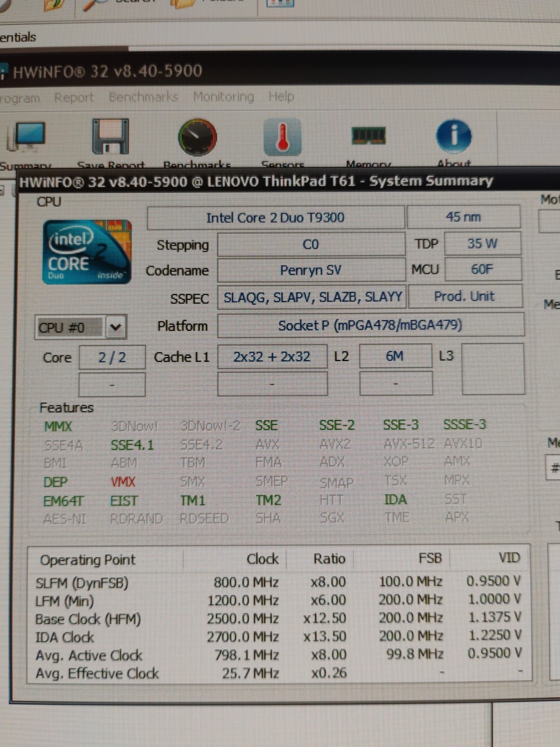Click the Core 2 / 2 value
The height and width of the screenshot is (747, 560).
pyautogui.click(x=112, y=357)
